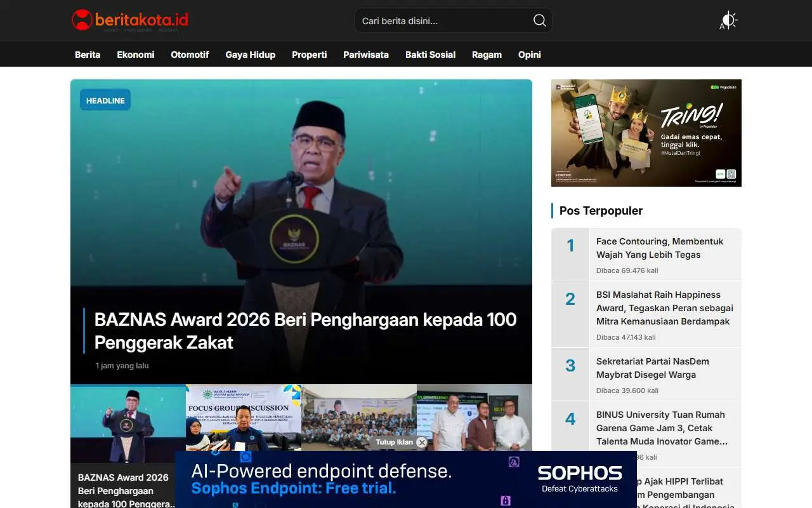The height and width of the screenshot is (508, 812).
Task: Open the Ekonomi menu
Action: tap(136, 55)
